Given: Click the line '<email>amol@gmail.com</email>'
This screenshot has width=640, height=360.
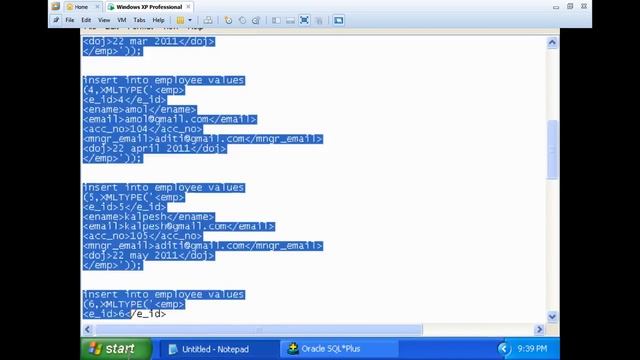Looking at the screenshot, I should tap(170, 120).
